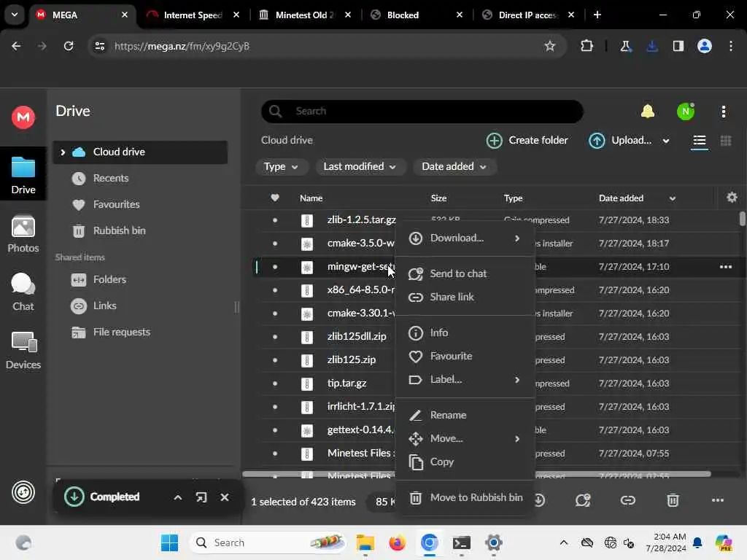Image resolution: width=747 pixels, height=560 pixels.
Task: Choose Share link from context menu
Action: (x=465, y=297)
